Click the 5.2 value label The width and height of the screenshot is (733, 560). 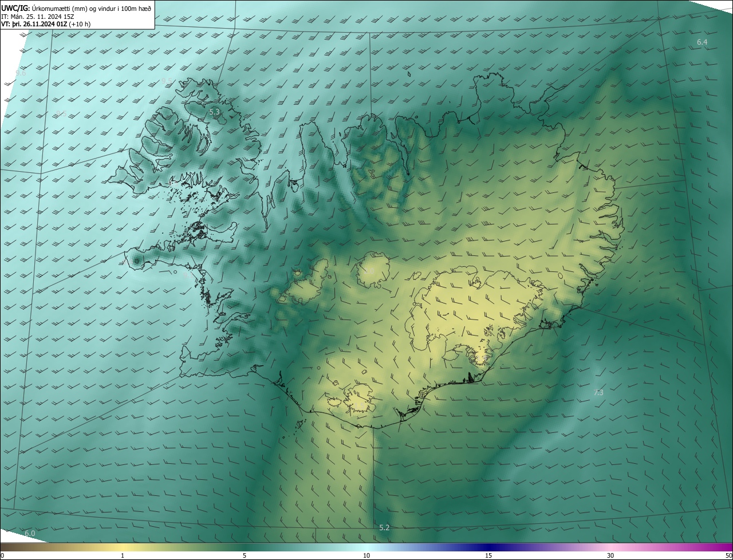point(384,527)
